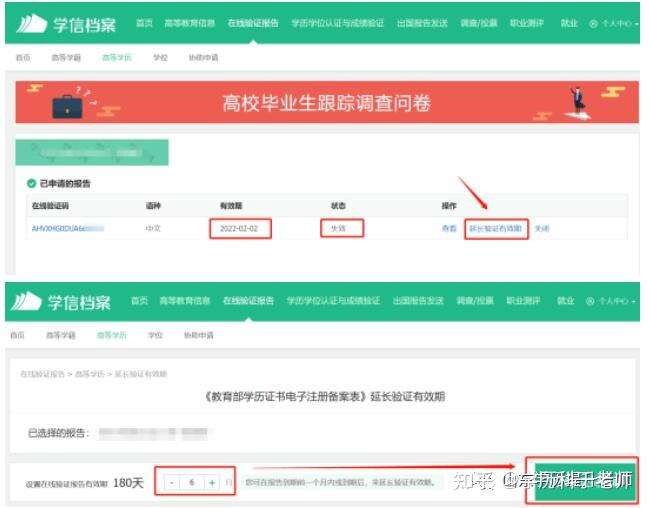Viewport: 650px width, 508px height.
Task: Select 高等学籍 sub-tab on the report list page
Action: tap(66, 57)
